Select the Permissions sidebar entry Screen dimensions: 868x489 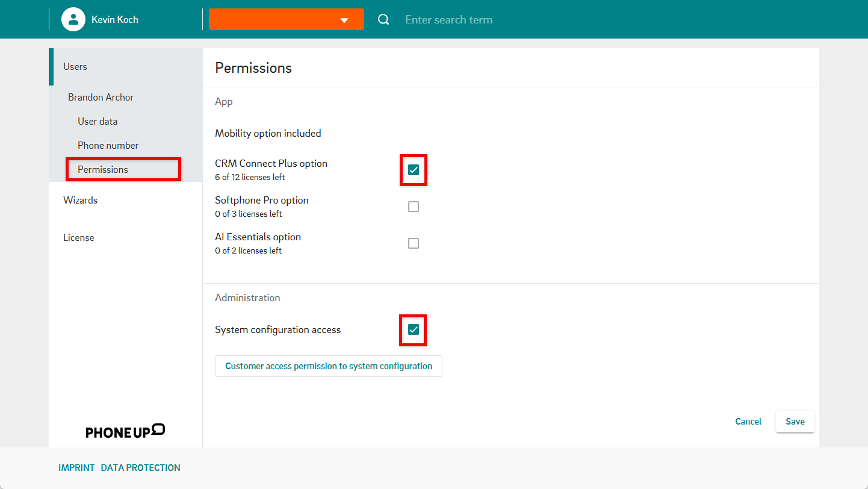click(103, 170)
